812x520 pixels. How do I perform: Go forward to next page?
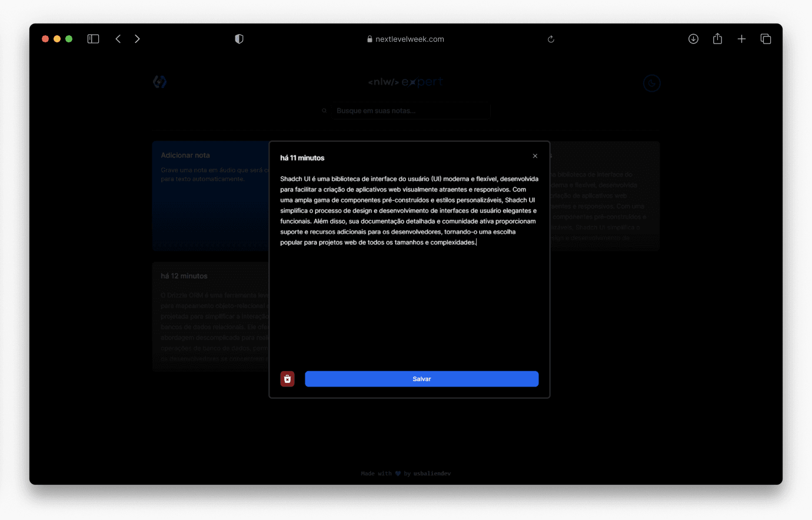point(137,39)
